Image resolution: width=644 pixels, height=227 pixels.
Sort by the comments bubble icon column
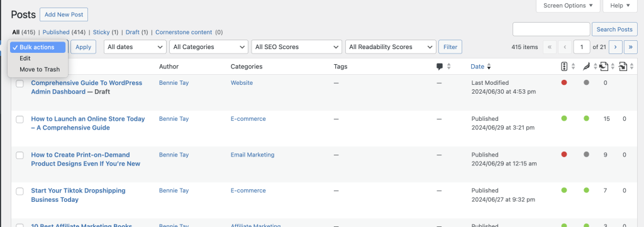440,67
